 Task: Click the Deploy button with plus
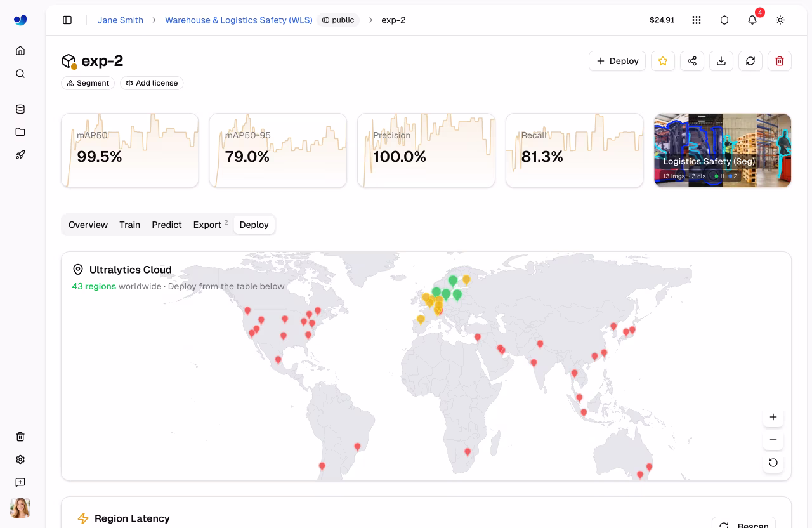617,61
